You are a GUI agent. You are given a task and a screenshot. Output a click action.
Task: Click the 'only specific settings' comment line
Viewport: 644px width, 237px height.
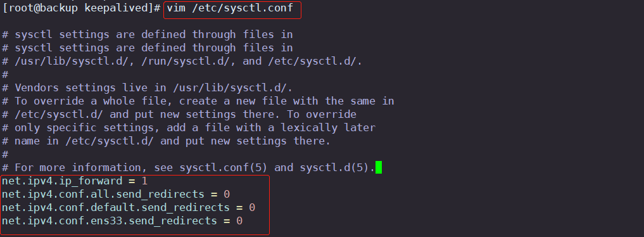(189, 128)
